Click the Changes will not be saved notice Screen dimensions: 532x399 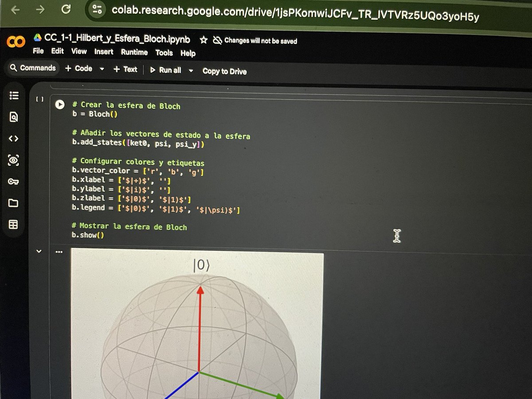pos(256,41)
